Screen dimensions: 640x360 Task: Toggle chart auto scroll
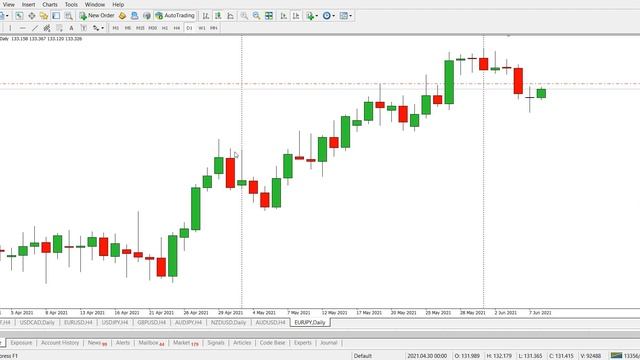pos(284,16)
